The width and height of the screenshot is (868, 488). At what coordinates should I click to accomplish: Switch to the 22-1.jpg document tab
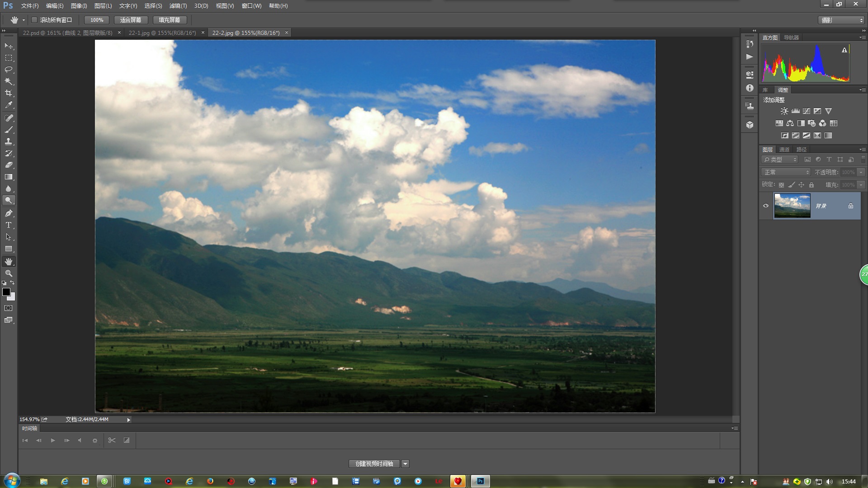162,33
